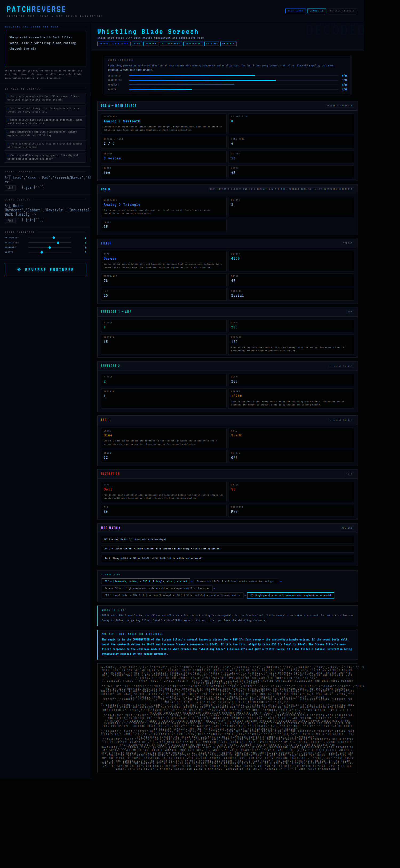Click the General Synth Sound tag

point(114,43)
